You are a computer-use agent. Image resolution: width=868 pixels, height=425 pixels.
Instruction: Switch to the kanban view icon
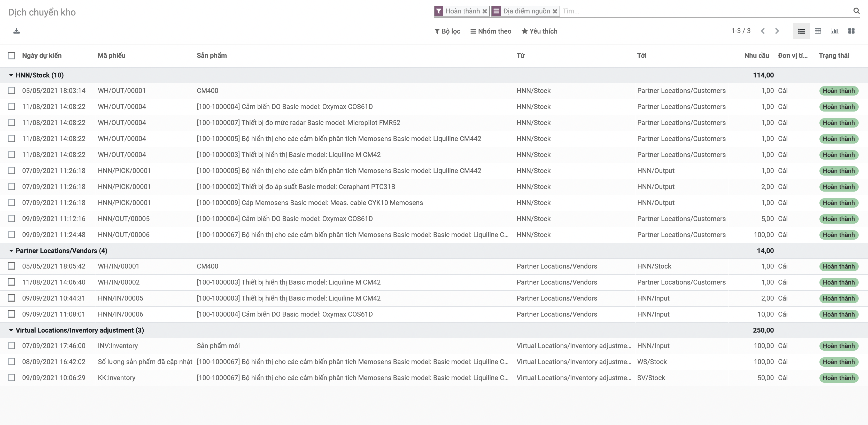[852, 31]
